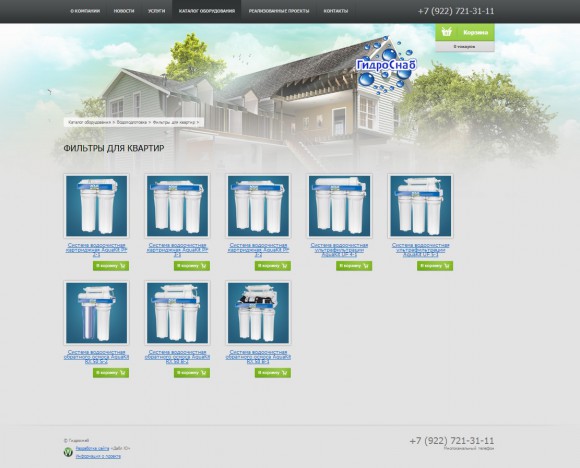Open the Информация о проекте footer link
Image resolution: width=580 pixels, height=468 pixels.
coord(98,456)
